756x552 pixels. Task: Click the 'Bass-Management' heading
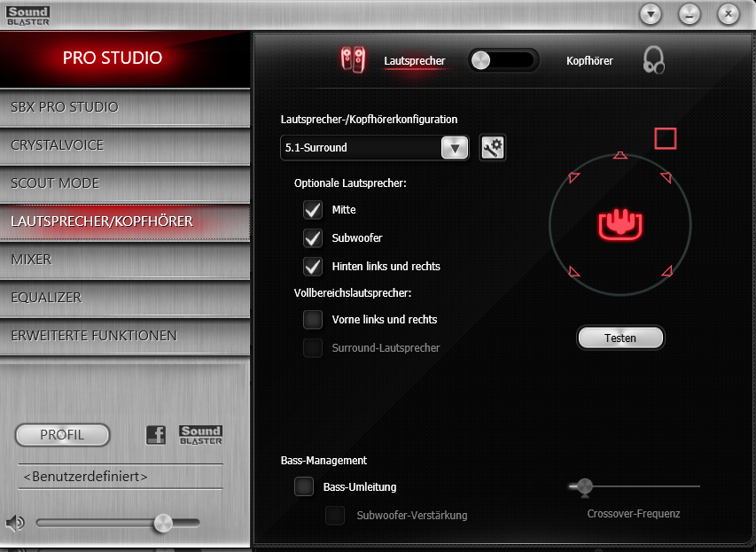coord(323,461)
